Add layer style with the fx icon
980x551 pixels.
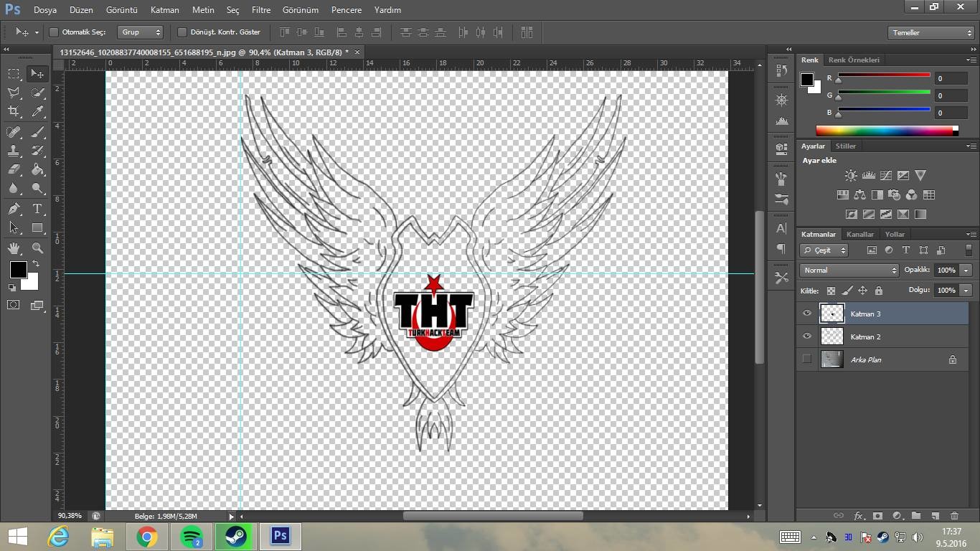click(858, 516)
